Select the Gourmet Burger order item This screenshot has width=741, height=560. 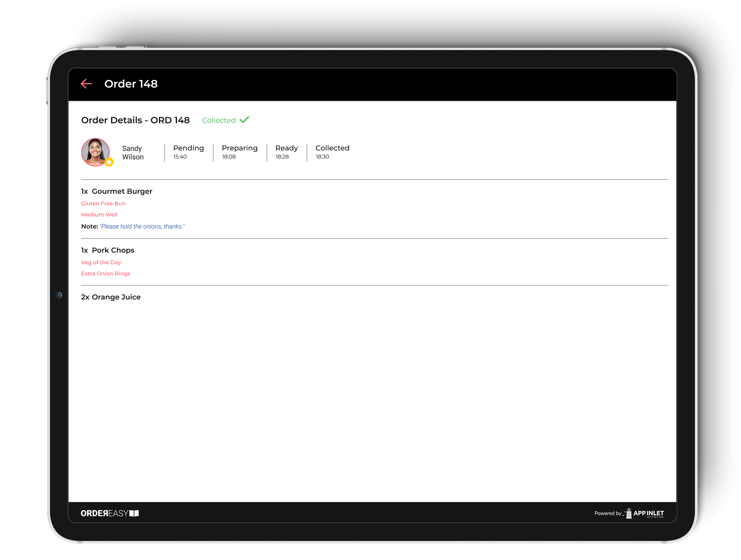[x=117, y=191]
